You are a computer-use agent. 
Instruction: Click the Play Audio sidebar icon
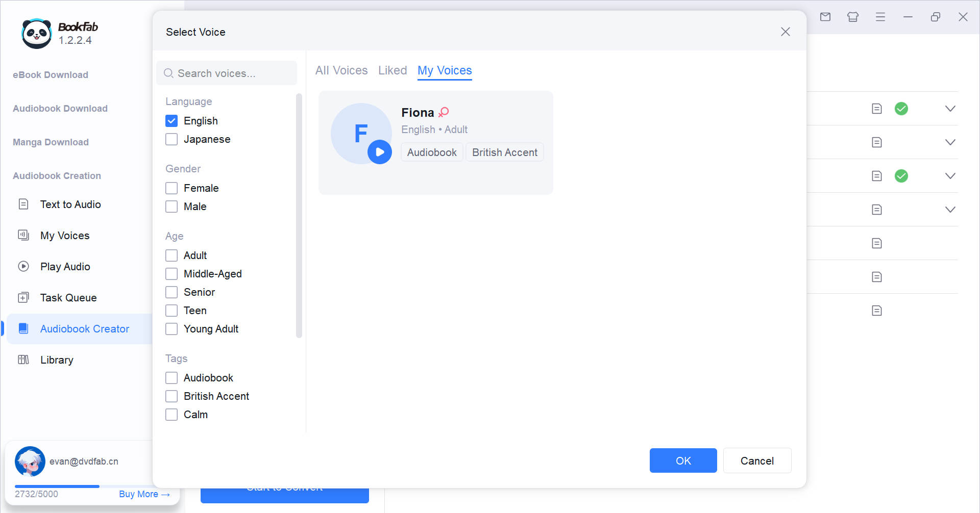(x=23, y=266)
